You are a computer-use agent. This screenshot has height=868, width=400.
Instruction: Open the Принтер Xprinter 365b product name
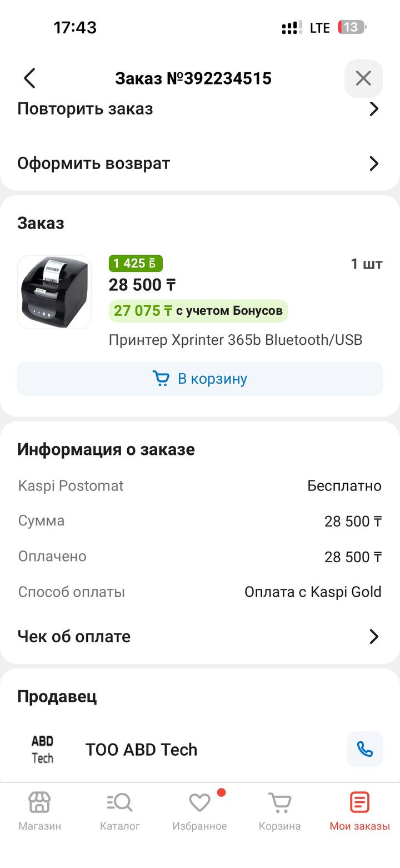coord(236,340)
